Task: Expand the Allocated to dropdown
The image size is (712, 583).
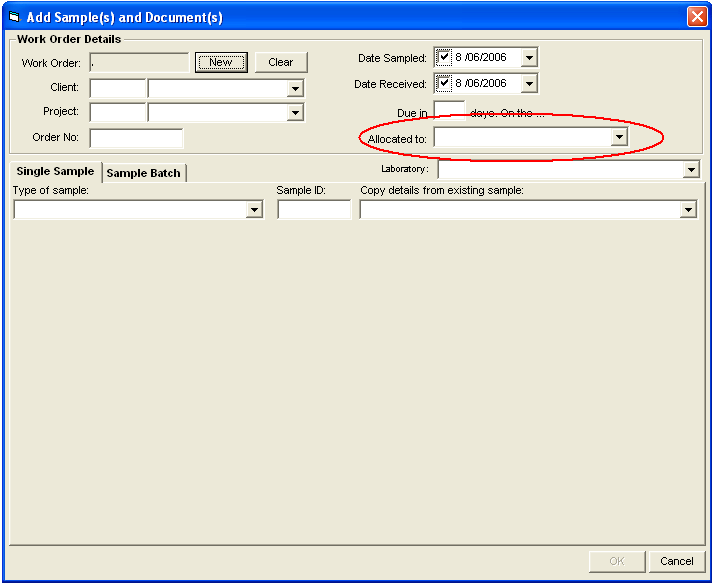Action: click(x=619, y=137)
